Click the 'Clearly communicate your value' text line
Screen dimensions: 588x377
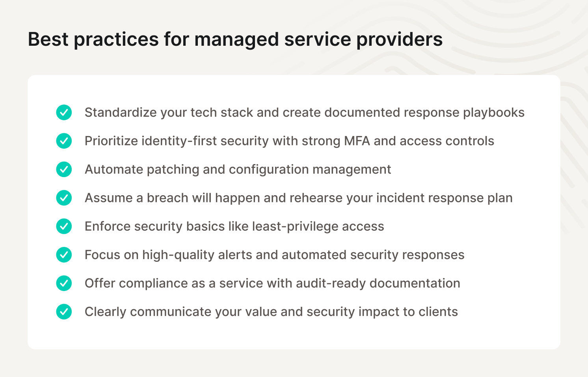pos(271,312)
